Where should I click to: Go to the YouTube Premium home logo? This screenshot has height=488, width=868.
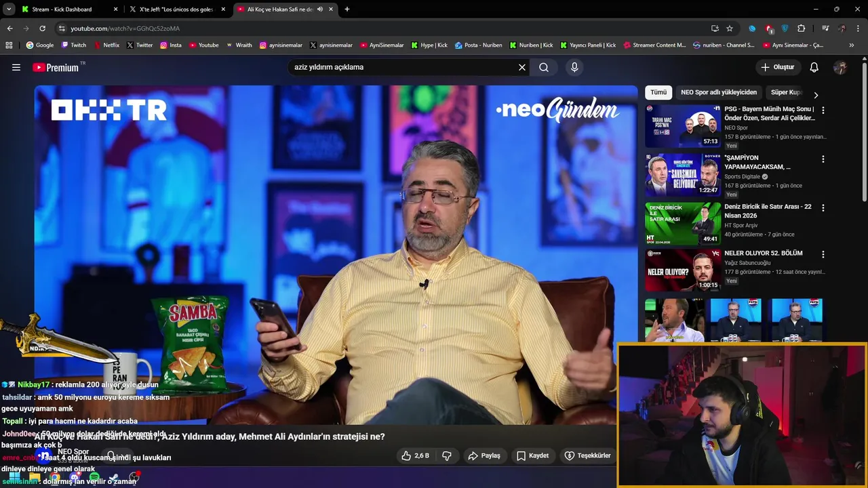point(56,67)
